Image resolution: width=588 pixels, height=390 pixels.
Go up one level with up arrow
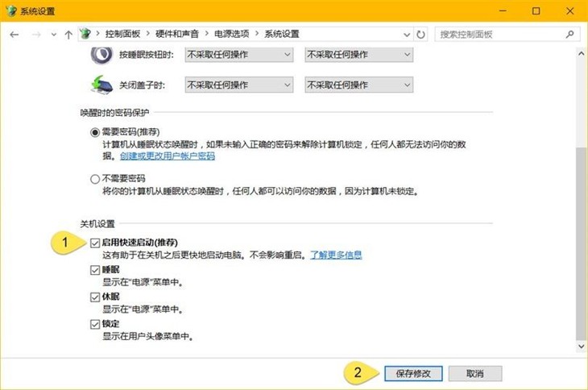click(x=68, y=35)
